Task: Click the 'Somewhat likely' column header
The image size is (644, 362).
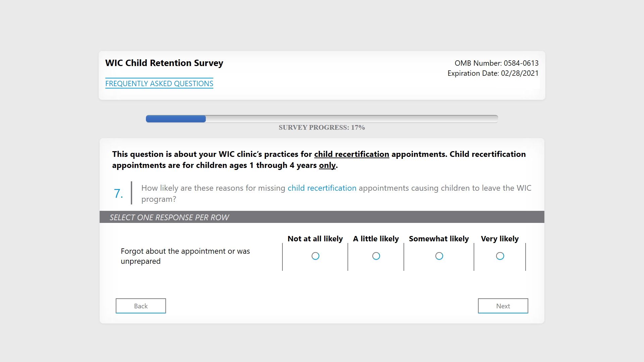Action: point(439,239)
